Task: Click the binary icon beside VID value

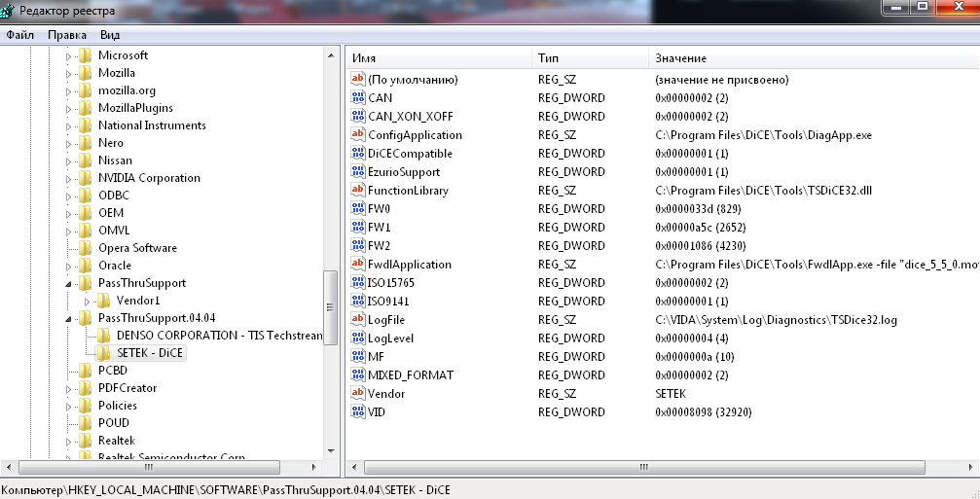Action: (357, 412)
